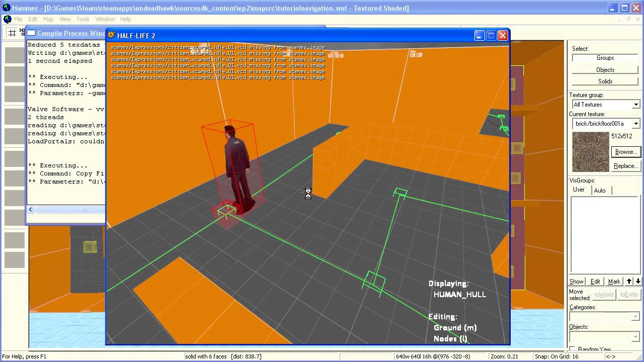Expand the Categories combo box
Image resolution: width=644 pixels, height=362 pixels.
click(634, 317)
